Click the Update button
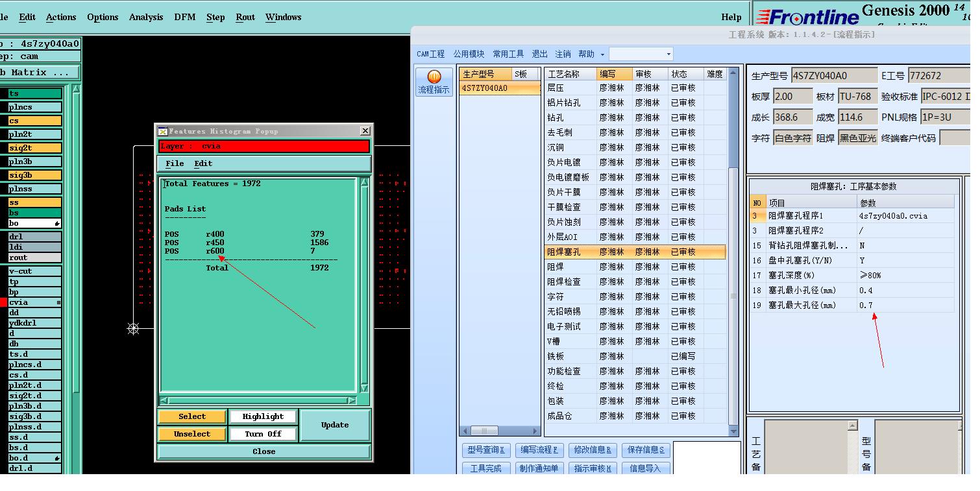Viewport: 980px width, 491px height. point(335,425)
